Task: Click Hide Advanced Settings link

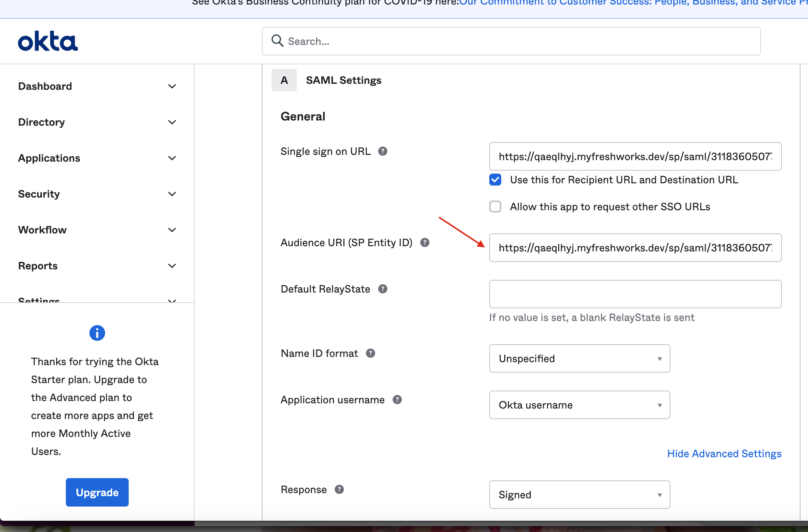Action: point(724,453)
